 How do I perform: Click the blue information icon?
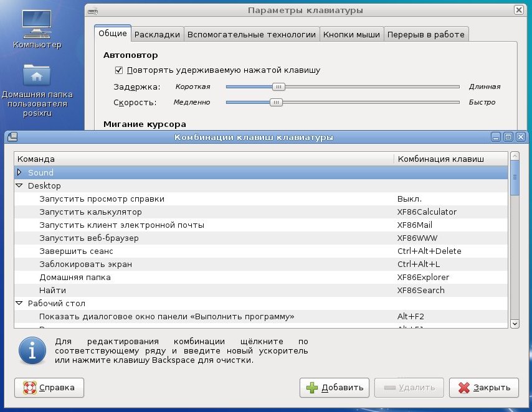coord(32,350)
